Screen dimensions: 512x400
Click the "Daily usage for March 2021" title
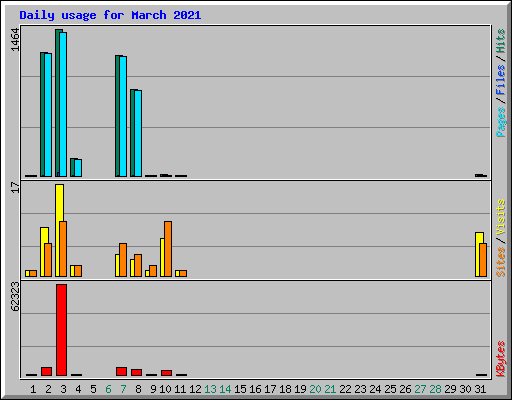click(x=110, y=15)
